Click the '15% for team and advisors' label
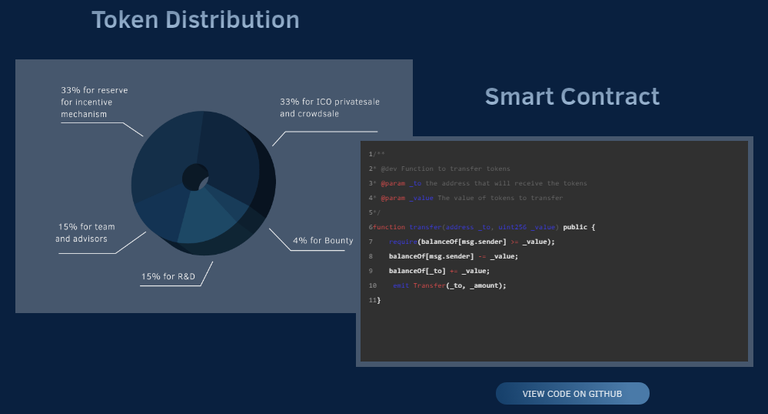This screenshot has width=768, height=414. (x=85, y=233)
